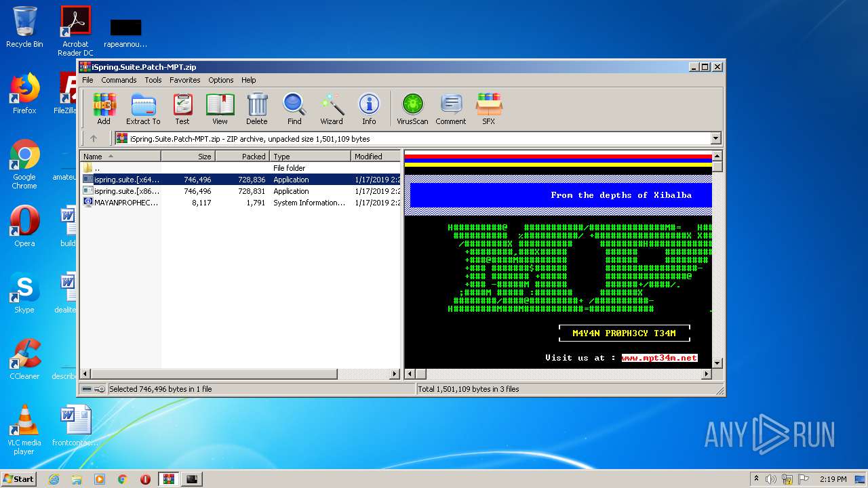Click the 2:19 PM taskbar clock
The image size is (868, 488).
pos(833,479)
